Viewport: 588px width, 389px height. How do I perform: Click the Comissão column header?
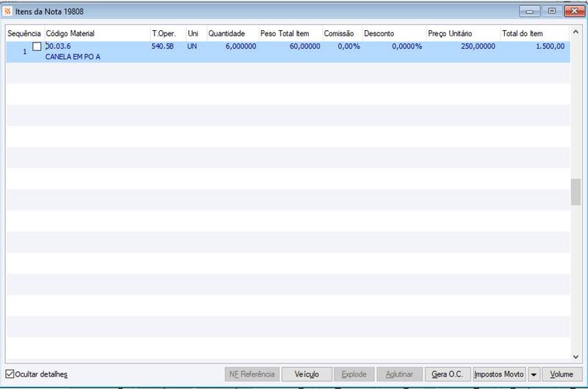[343, 33]
